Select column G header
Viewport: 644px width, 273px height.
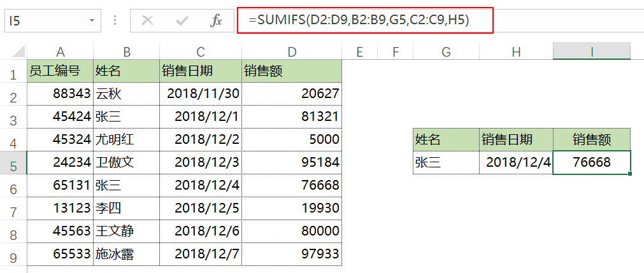point(446,52)
